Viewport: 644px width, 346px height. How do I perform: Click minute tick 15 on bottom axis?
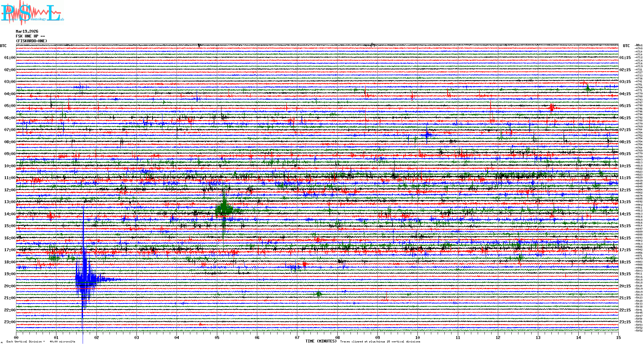pyautogui.click(x=618, y=337)
